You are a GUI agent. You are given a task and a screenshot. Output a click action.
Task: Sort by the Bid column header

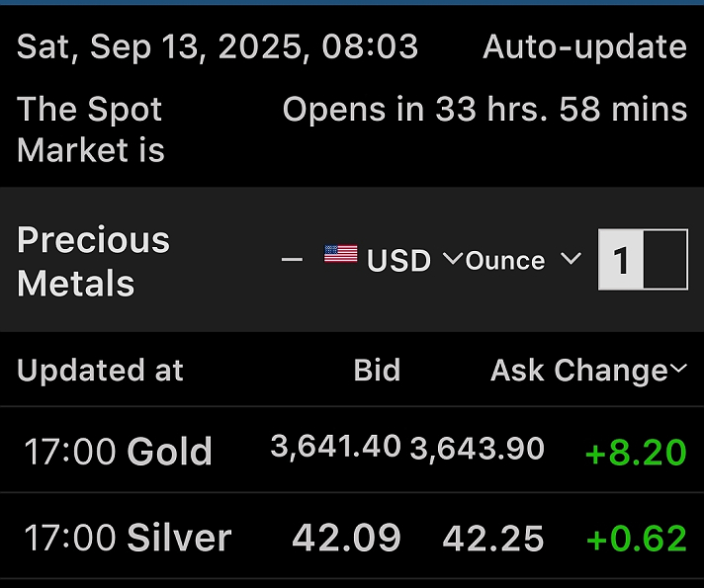(377, 371)
